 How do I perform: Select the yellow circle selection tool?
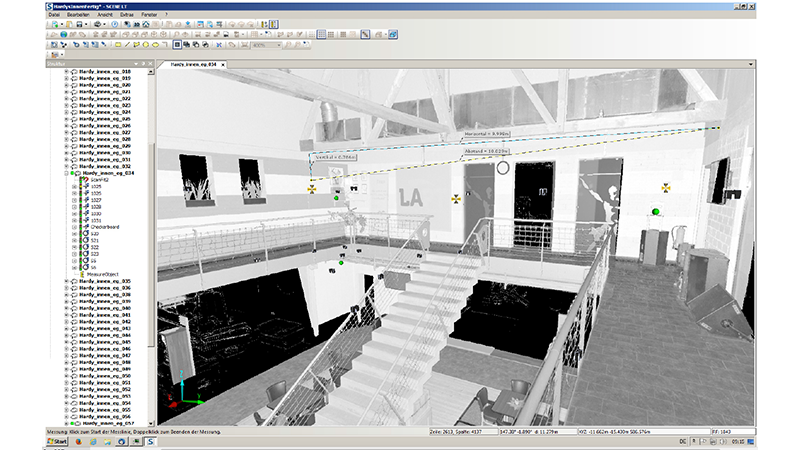click(146, 45)
